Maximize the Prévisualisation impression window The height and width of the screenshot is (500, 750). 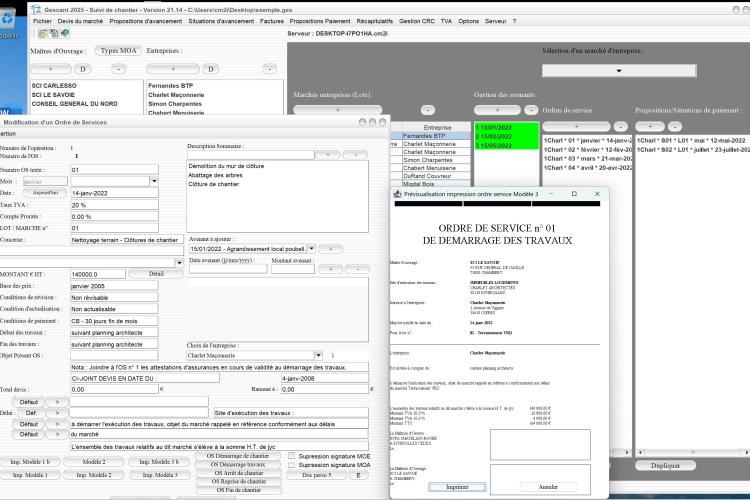click(574, 194)
